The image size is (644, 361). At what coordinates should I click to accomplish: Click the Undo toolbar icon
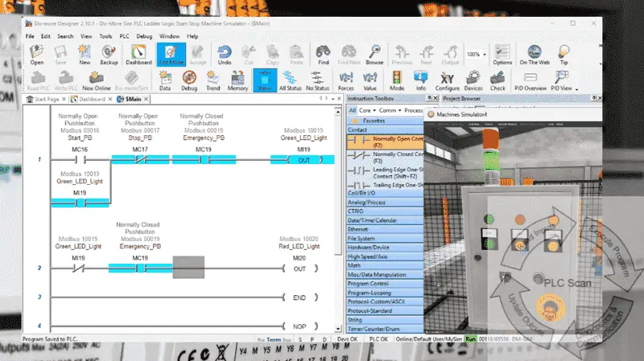225,55
